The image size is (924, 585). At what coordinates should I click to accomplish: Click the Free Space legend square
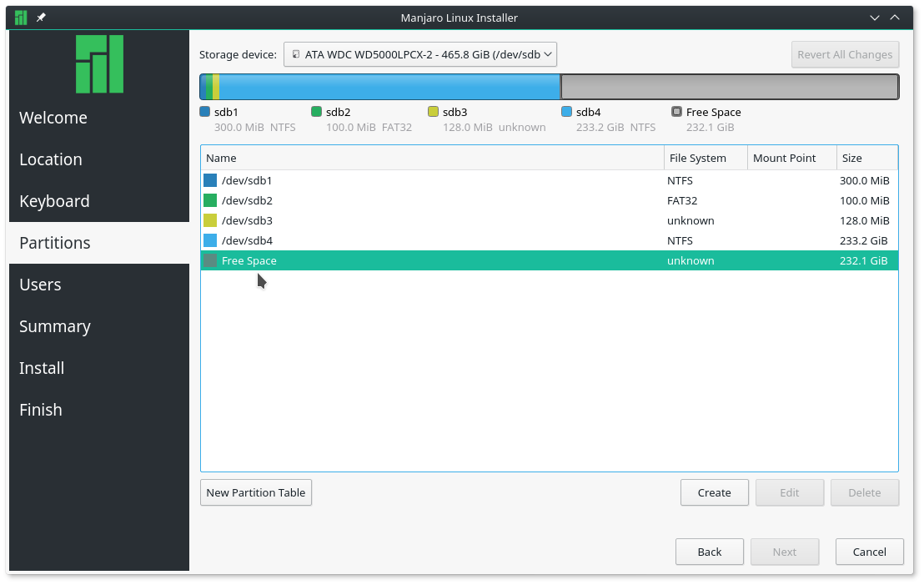coord(675,111)
